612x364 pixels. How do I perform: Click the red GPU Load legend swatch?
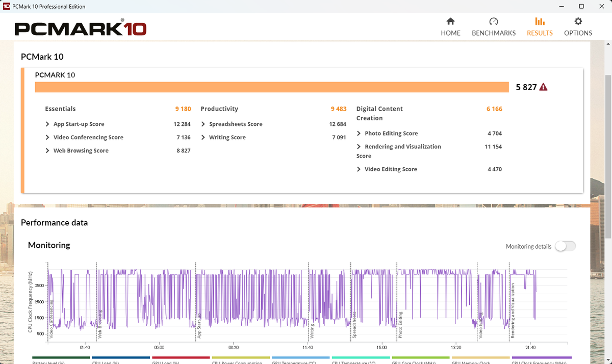tap(181, 358)
